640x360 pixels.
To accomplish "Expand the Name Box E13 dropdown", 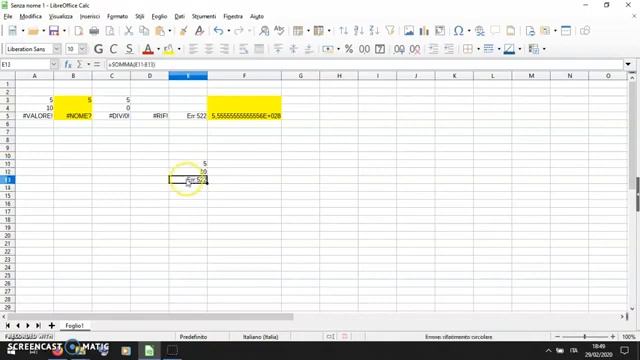I will (x=54, y=64).
